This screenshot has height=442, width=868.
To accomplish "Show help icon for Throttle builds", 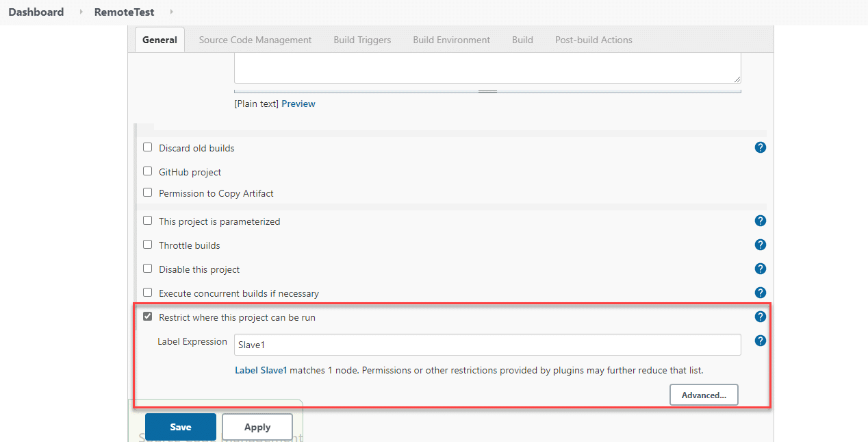I will point(760,245).
